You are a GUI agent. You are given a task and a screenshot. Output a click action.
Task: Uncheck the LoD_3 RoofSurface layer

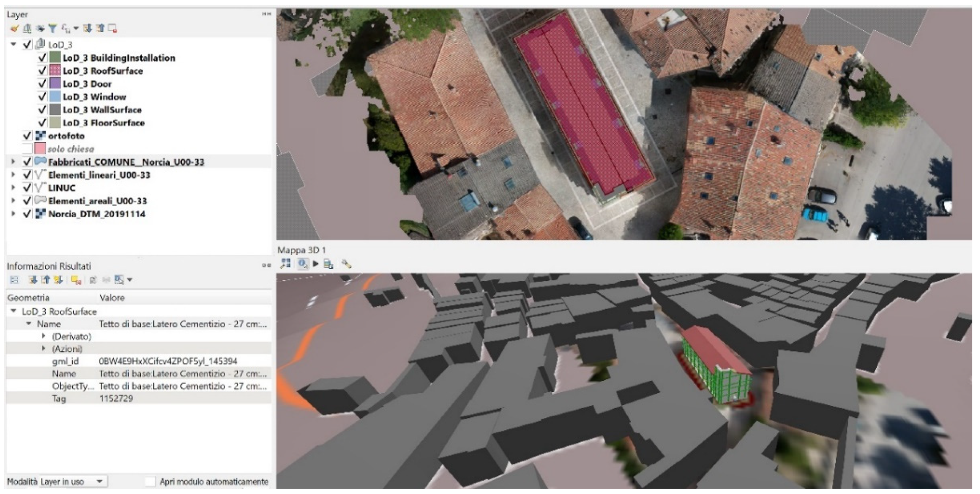tap(42, 71)
